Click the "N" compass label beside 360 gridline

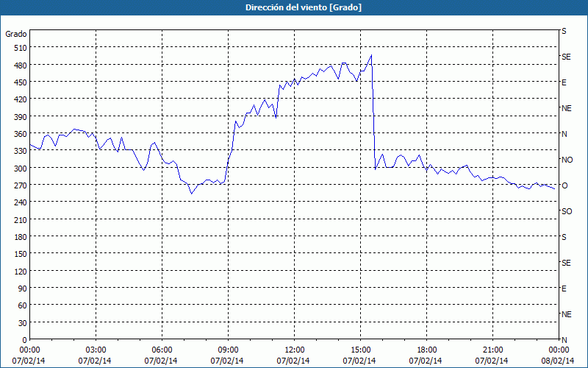pos(564,134)
